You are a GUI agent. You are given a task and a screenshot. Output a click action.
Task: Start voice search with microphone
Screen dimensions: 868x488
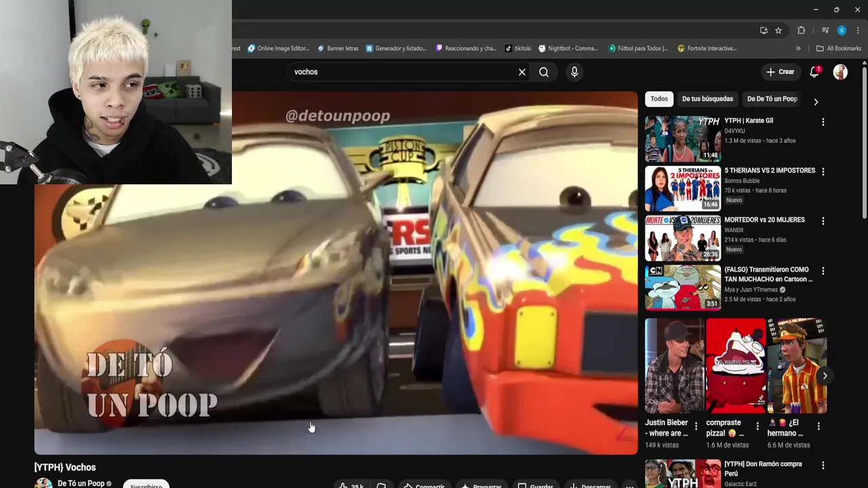pyautogui.click(x=574, y=72)
